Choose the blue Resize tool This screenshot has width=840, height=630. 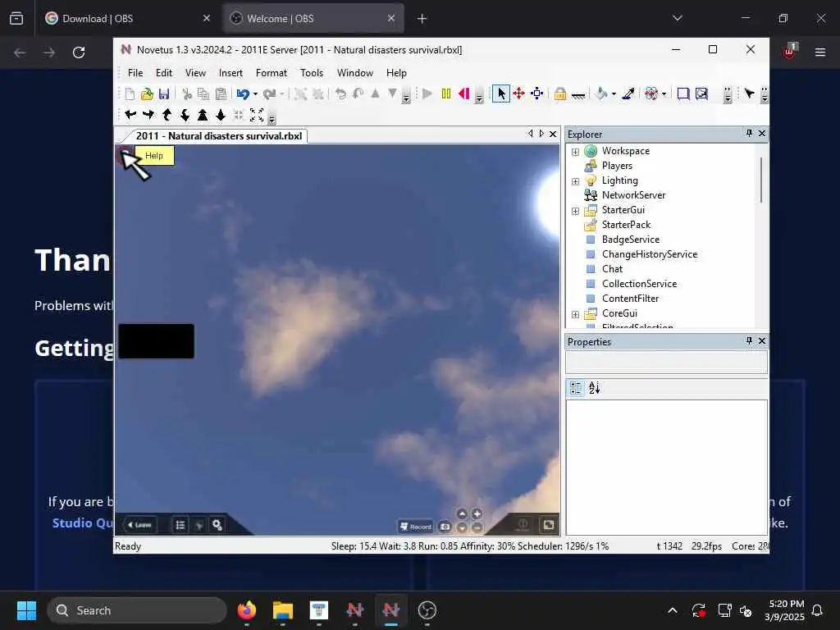pyautogui.click(x=536, y=94)
